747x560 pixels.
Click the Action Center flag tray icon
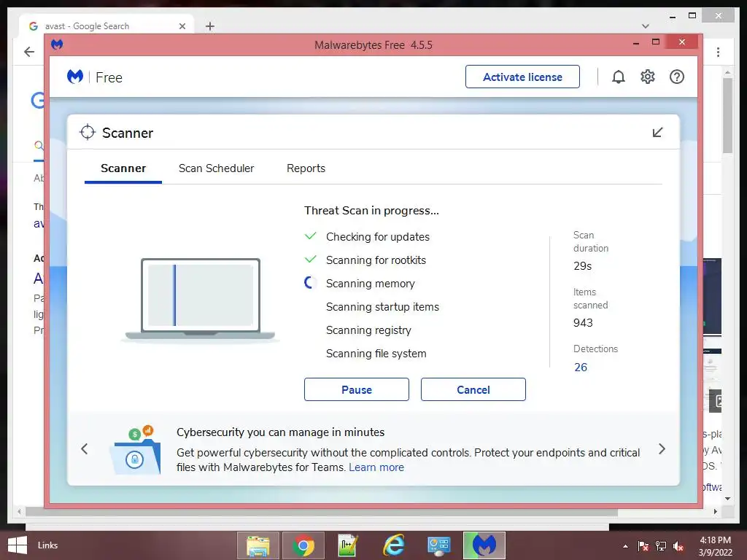click(x=643, y=545)
